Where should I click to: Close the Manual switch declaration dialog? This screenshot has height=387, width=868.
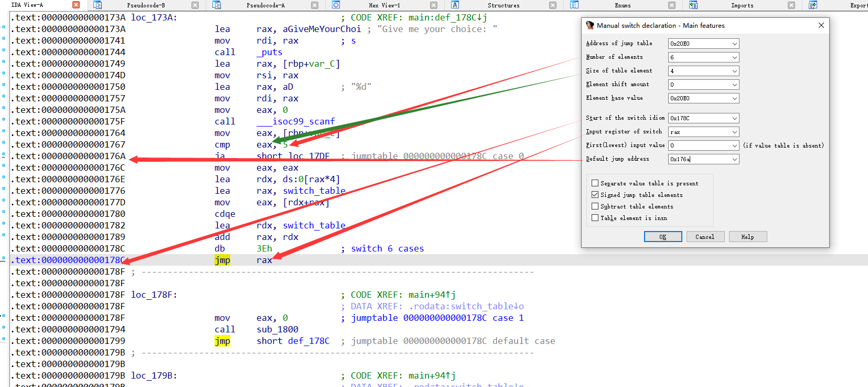(x=821, y=25)
